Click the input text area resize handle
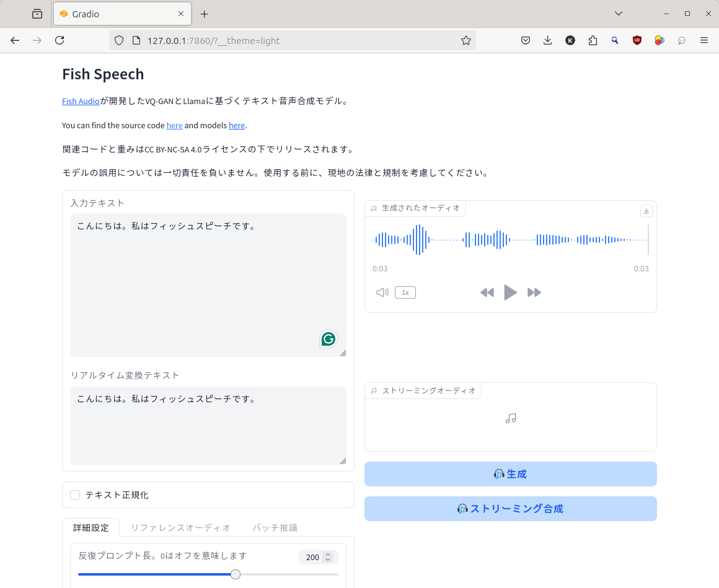719x588 pixels. pyautogui.click(x=343, y=353)
